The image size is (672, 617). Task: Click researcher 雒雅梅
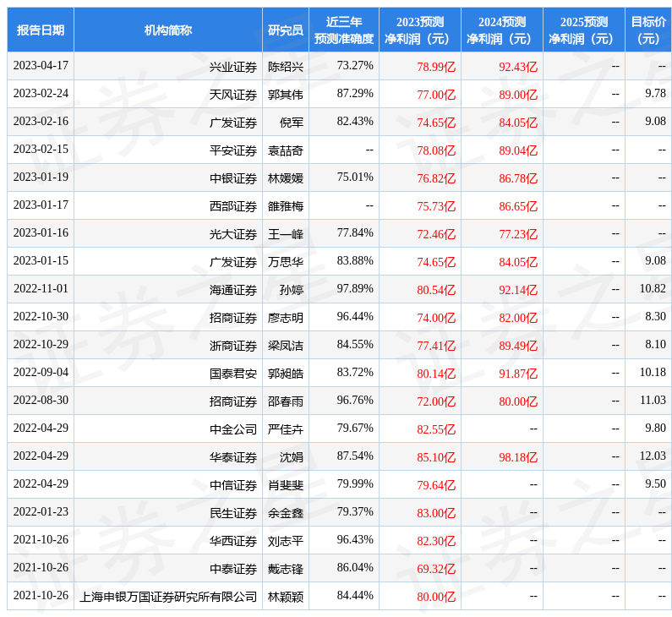tap(286, 206)
